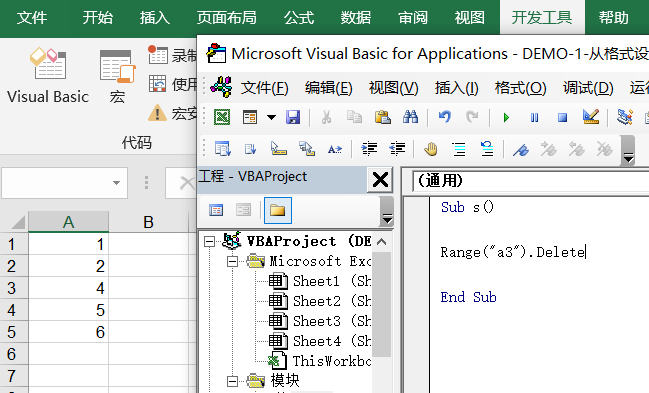Open the 调试(D) menu in the VBA editor
Image resolution: width=649 pixels, height=393 pixels.
point(588,88)
